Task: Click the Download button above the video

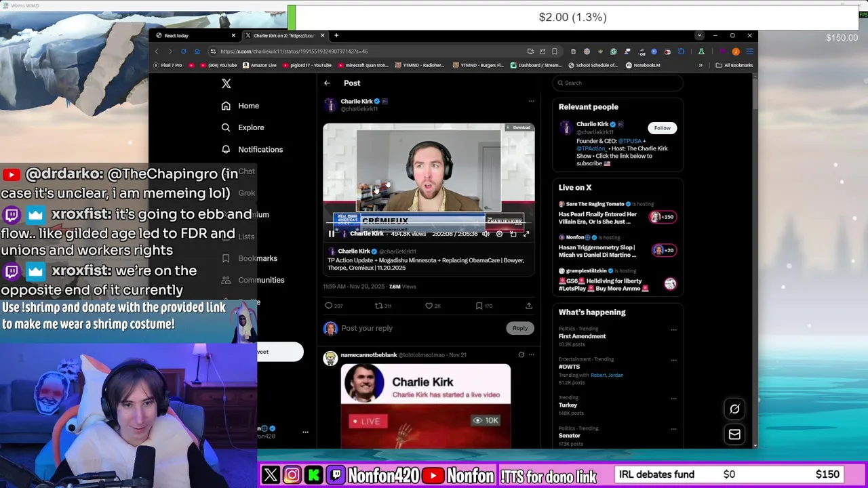Action: pos(519,127)
